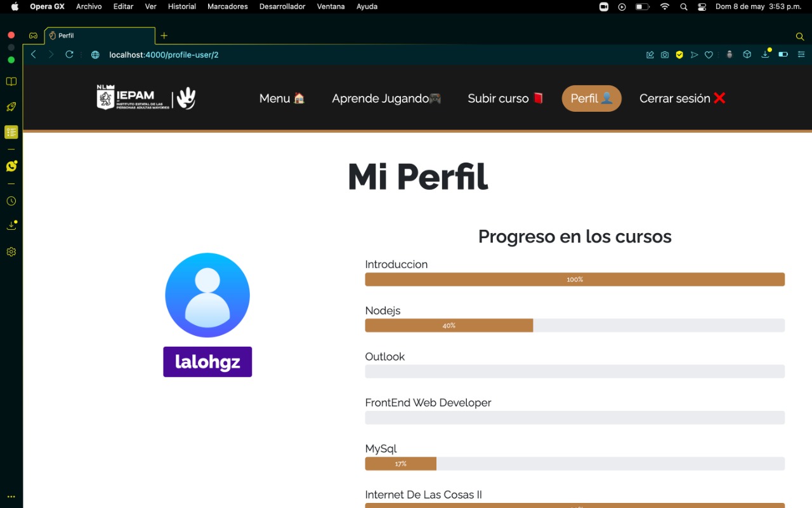Open sidebar settings gear icon

pyautogui.click(x=11, y=252)
